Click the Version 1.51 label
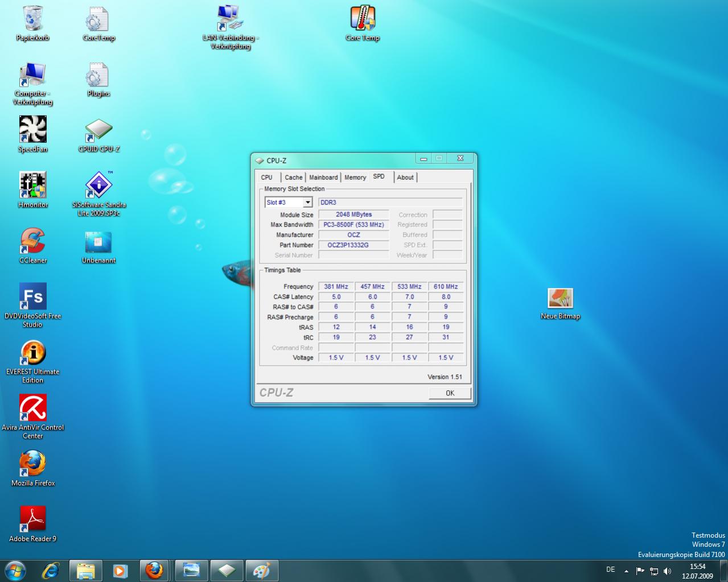This screenshot has height=582, width=728. pyautogui.click(x=445, y=377)
